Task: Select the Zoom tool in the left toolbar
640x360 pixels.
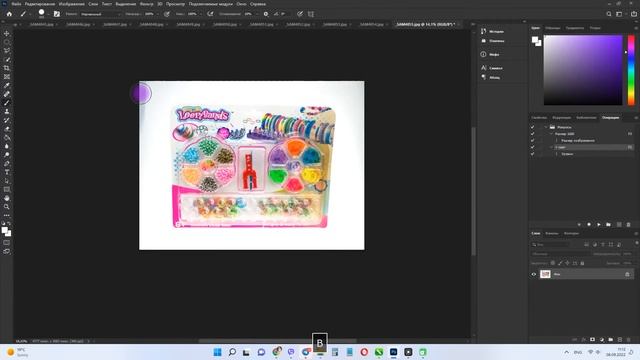Action: coord(7,207)
